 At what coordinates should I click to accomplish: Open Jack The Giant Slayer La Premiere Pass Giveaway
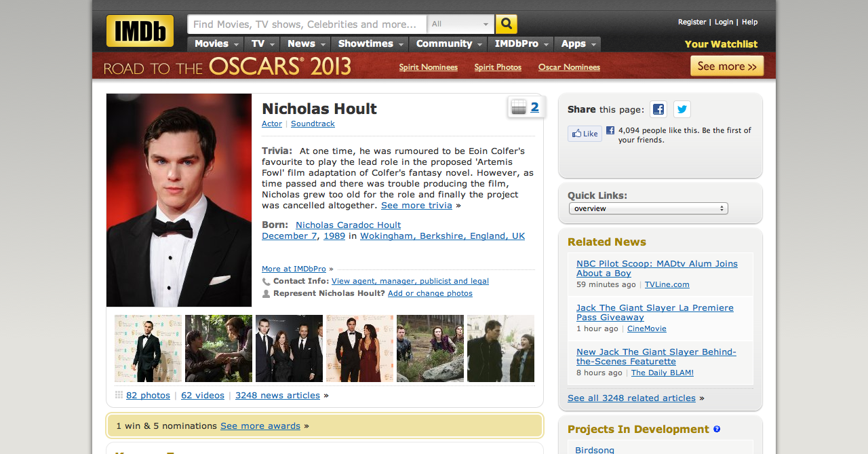tap(655, 312)
